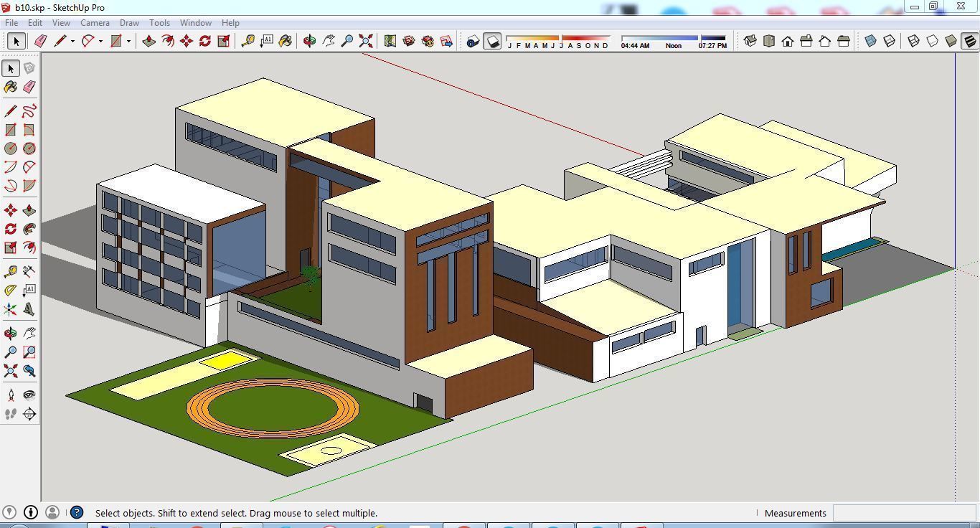Select the Axes tool
The image size is (980, 528).
coord(11,309)
